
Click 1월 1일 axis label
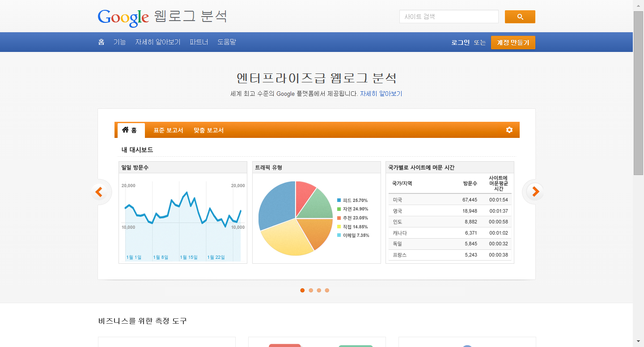pos(134,257)
